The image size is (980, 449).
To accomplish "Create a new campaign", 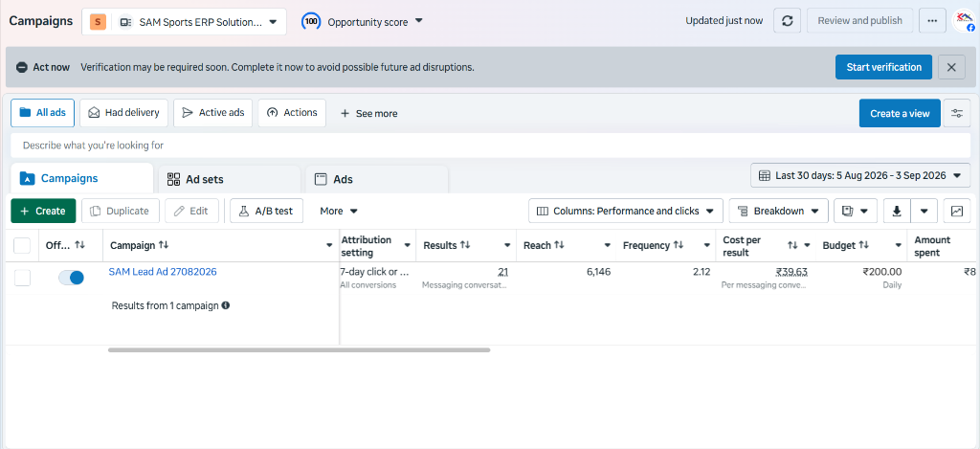I will (x=43, y=211).
